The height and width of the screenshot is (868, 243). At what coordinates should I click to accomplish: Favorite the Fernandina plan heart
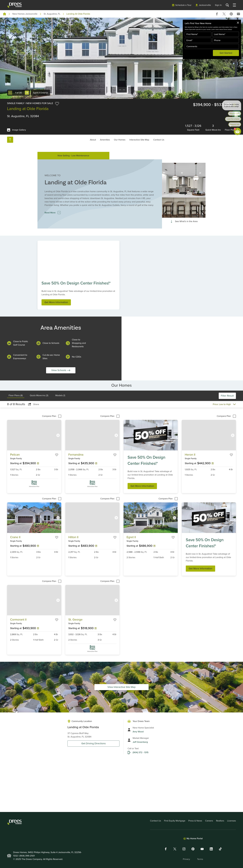115,455
